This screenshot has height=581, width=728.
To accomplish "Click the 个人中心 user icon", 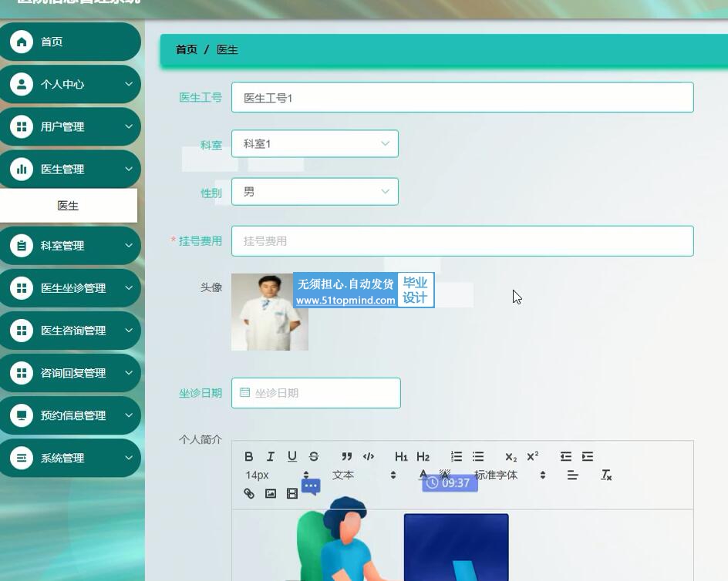I will point(22,84).
